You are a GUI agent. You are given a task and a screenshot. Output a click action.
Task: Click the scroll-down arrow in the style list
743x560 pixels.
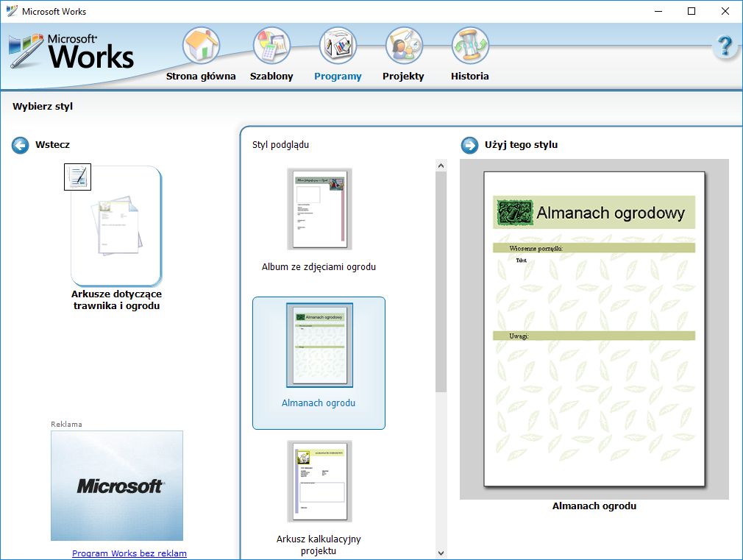tap(441, 552)
